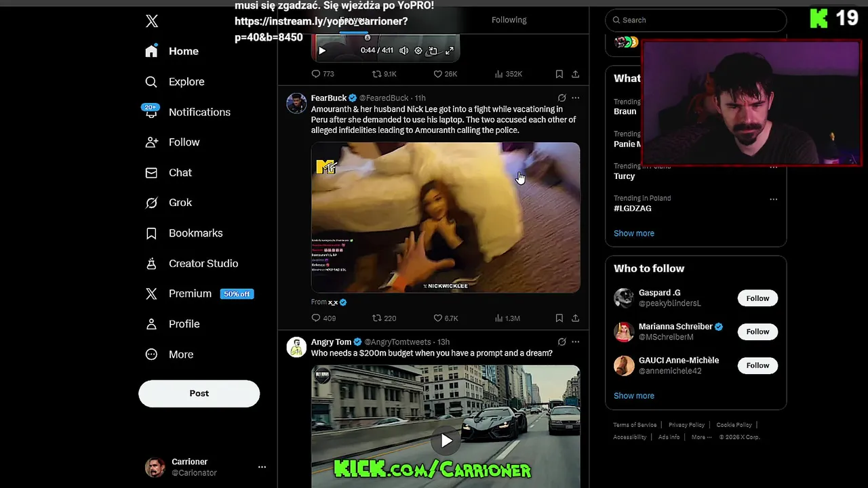Open Terms of Service link

[635, 425]
